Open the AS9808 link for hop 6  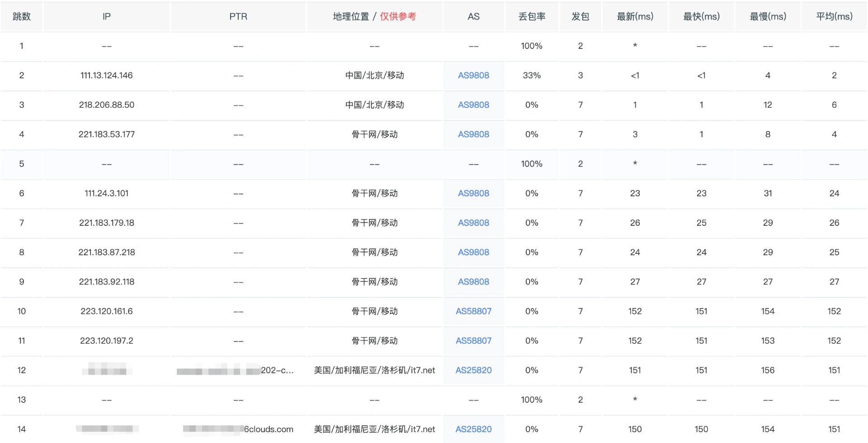tap(473, 193)
